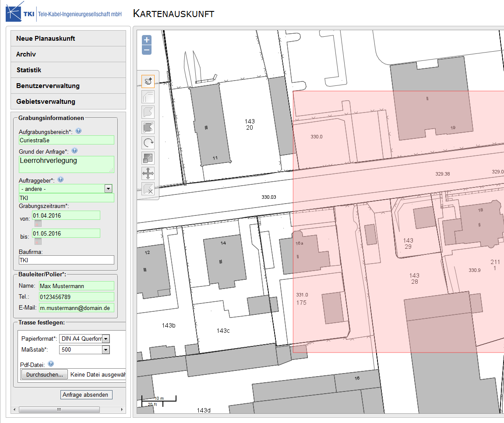
Task: Click Durchsuchen to choose a PDF file
Action: (44, 374)
